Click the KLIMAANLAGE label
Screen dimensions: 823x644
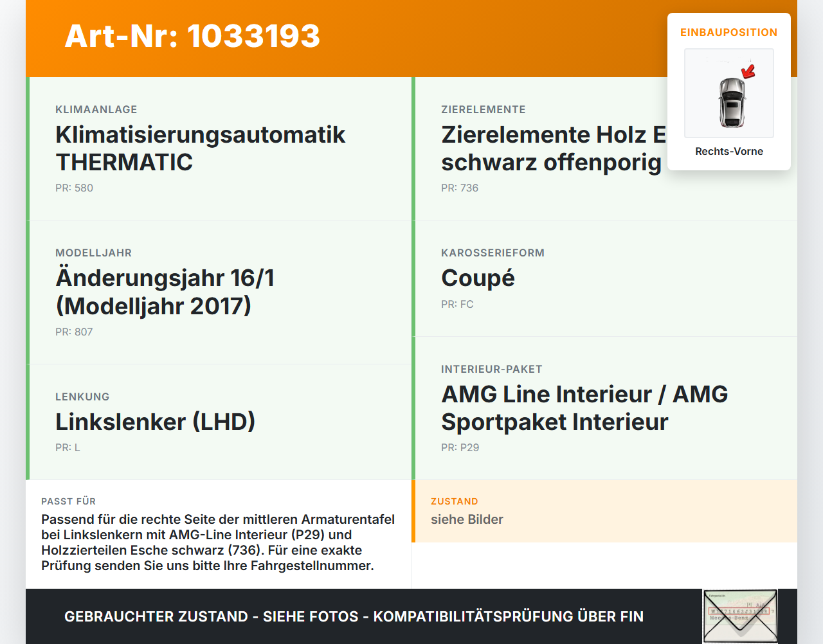96,110
